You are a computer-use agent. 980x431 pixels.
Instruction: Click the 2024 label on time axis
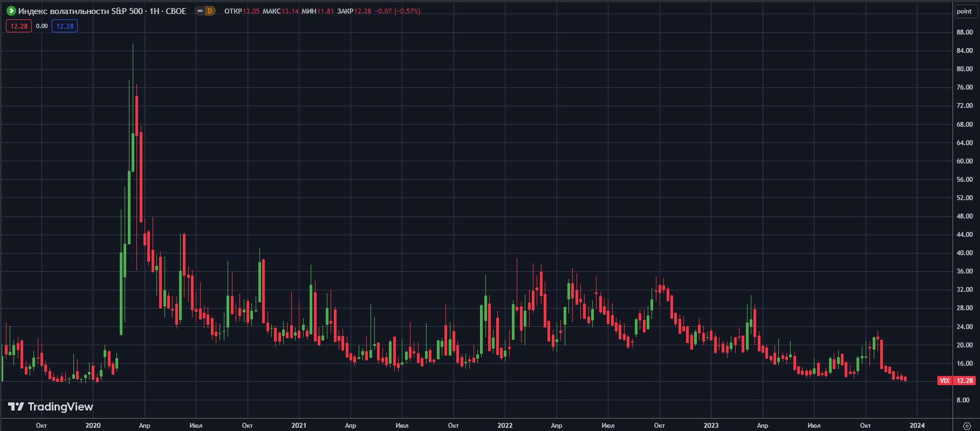point(917,426)
